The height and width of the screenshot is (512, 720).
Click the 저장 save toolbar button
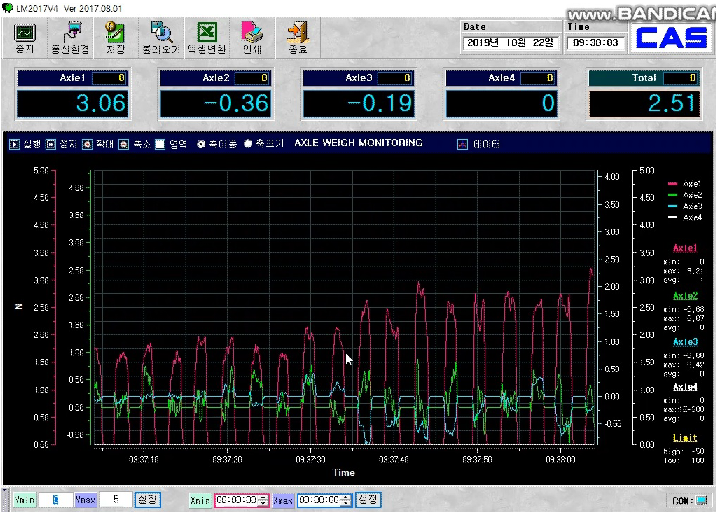pyautogui.click(x=115, y=38)
